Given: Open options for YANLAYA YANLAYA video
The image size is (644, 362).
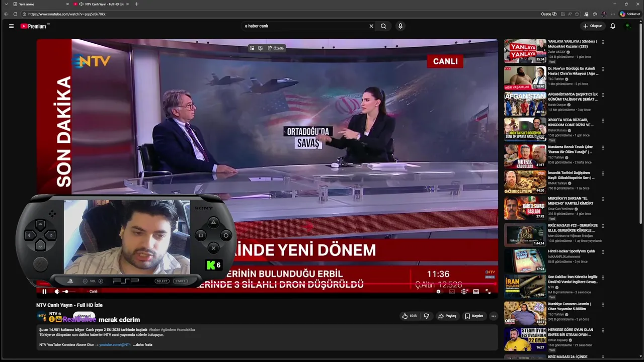Looking at the screenshot, I should coord(603,42).
